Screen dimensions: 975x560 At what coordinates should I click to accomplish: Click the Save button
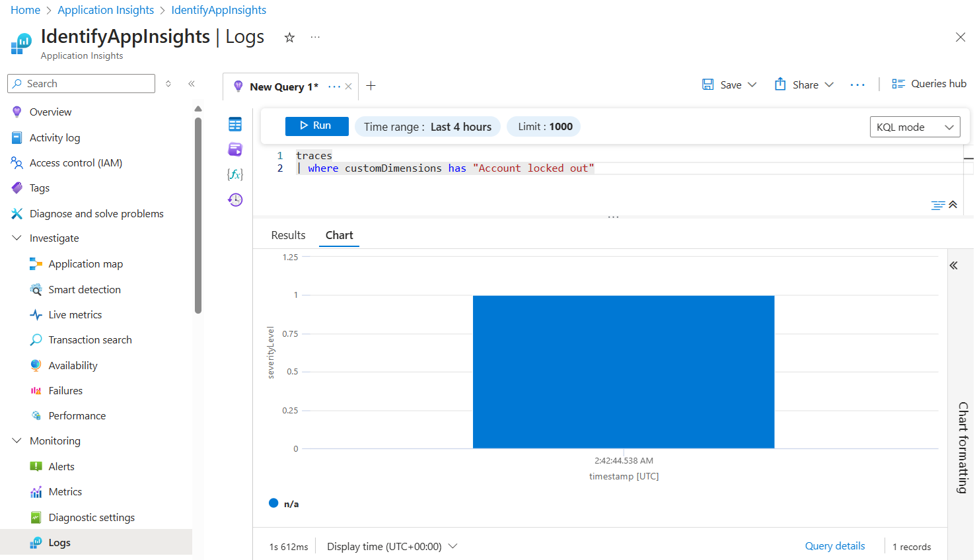coord(722,85)
